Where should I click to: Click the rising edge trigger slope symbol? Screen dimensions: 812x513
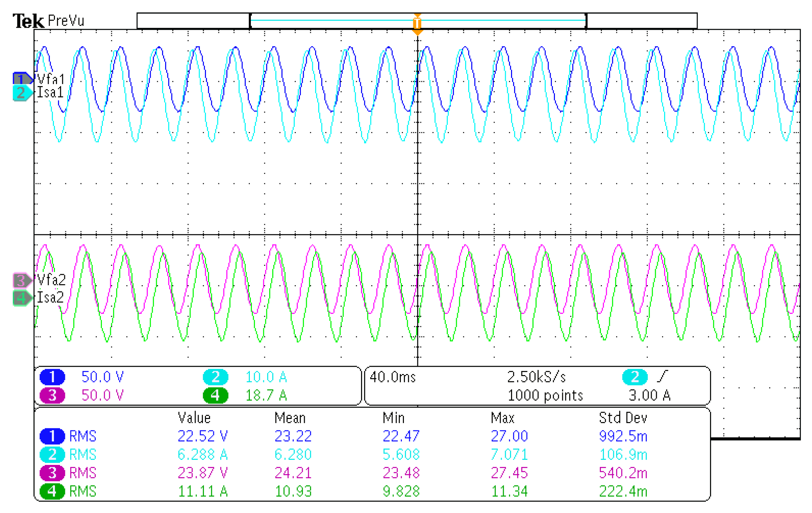click(662, 376)
